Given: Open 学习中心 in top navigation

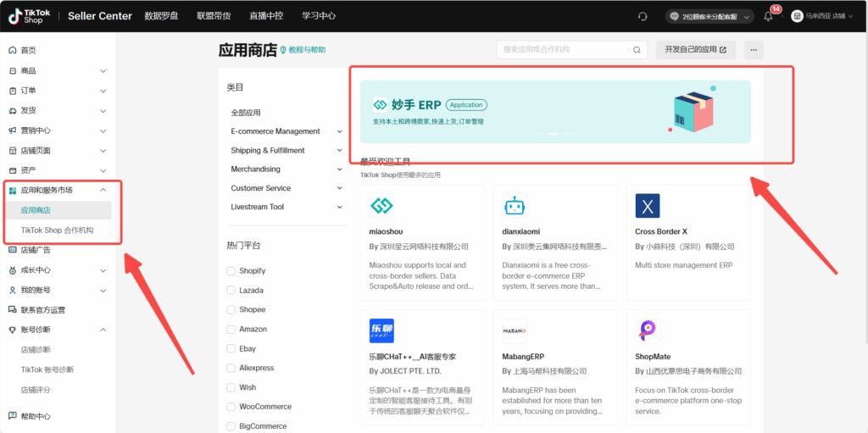Looking at the screenshot, I should (319, 16).
